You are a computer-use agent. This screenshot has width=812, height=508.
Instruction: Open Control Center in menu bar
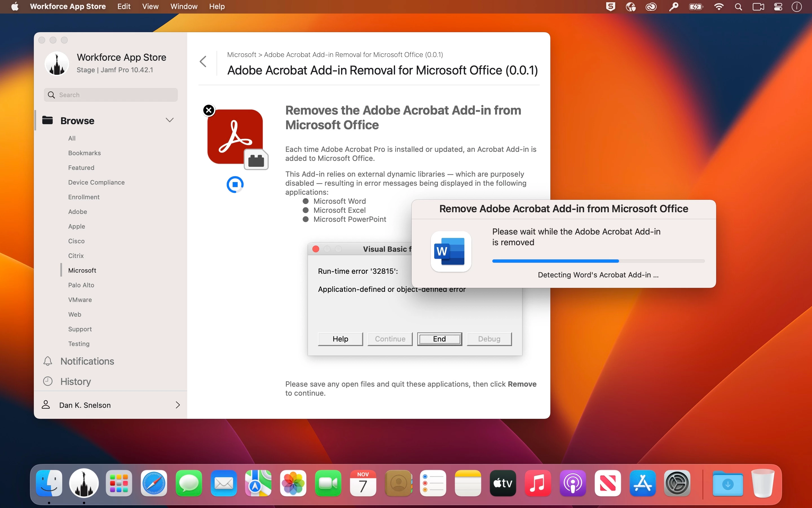[778, 7]
